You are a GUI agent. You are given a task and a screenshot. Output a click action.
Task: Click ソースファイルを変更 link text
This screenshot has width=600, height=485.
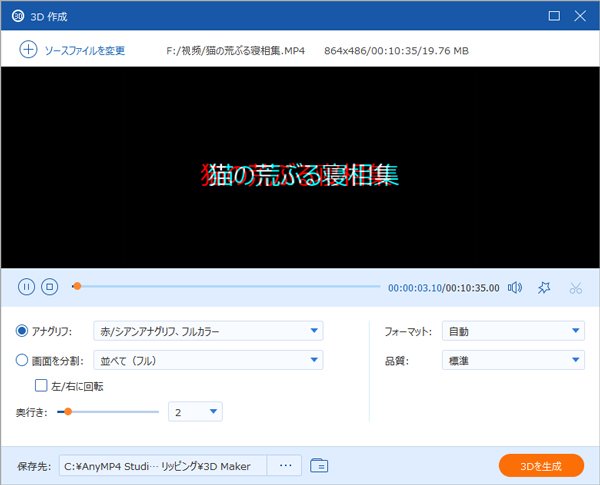[85, 51]
